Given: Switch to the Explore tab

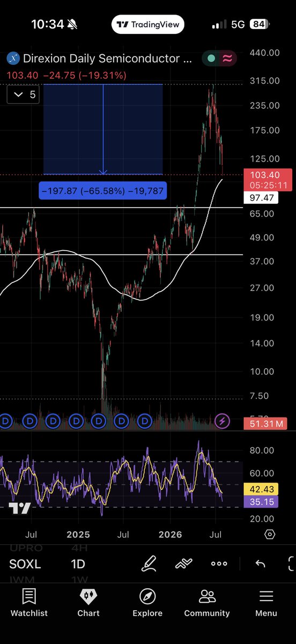Looking at the screenshot, I should click(x=147, y=603).
